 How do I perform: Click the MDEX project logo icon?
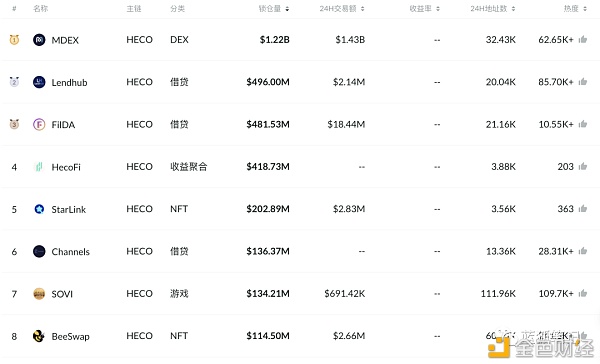point(39,40)
